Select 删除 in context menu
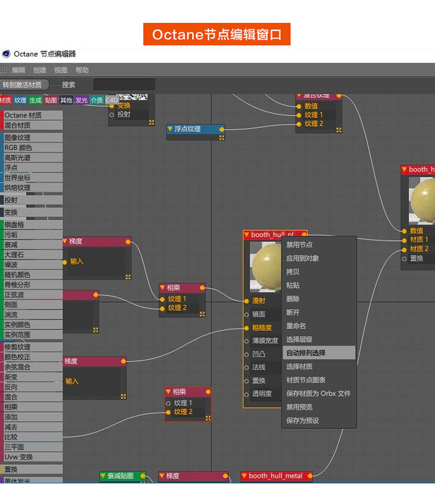Screen dimensions: 435x504 [319, 299]
